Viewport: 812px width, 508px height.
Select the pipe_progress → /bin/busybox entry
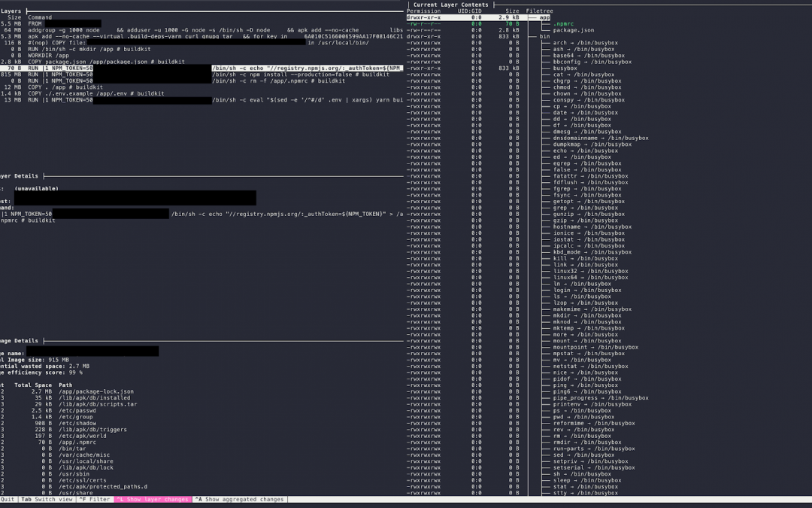601,398
